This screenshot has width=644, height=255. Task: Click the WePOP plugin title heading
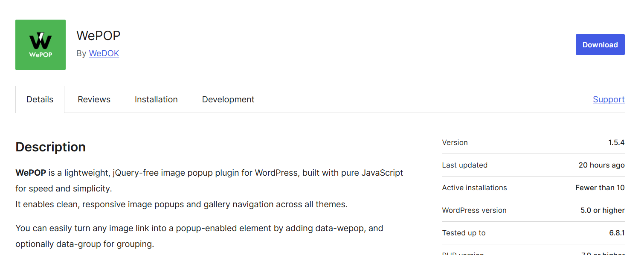pos(99,35)
